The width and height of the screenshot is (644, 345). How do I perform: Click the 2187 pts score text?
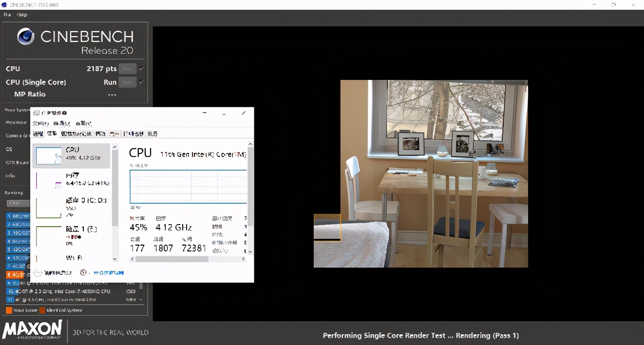pyautogui.click(x=101, y=69)
